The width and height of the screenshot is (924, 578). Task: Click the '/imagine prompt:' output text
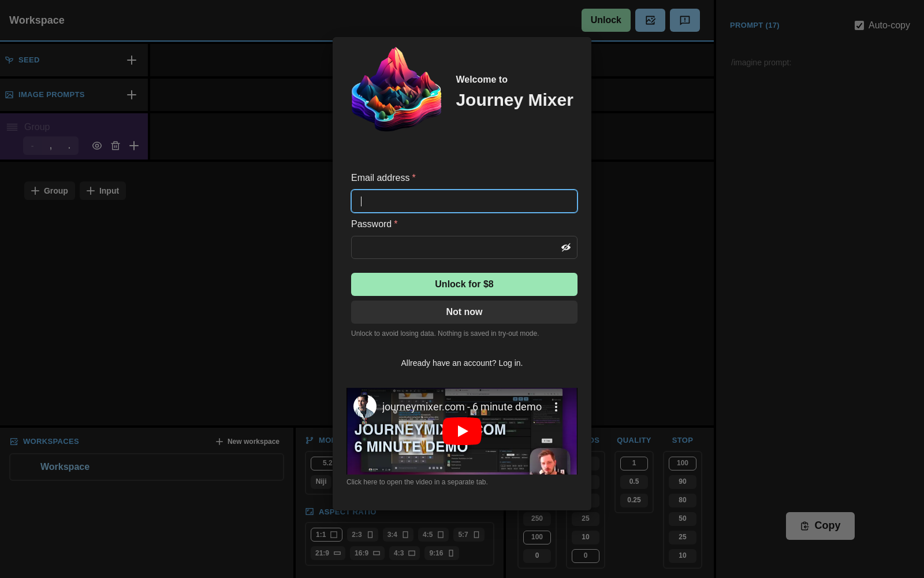761,62
